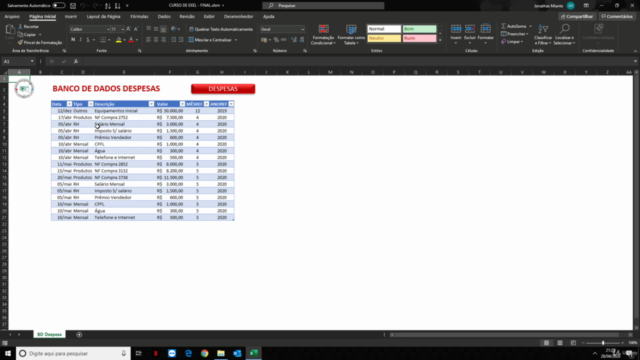The width and height of the screenshot is (640, 360).
Task: Click the decrease indent icon
Action: pyautogui.click(x=173, y=40)
